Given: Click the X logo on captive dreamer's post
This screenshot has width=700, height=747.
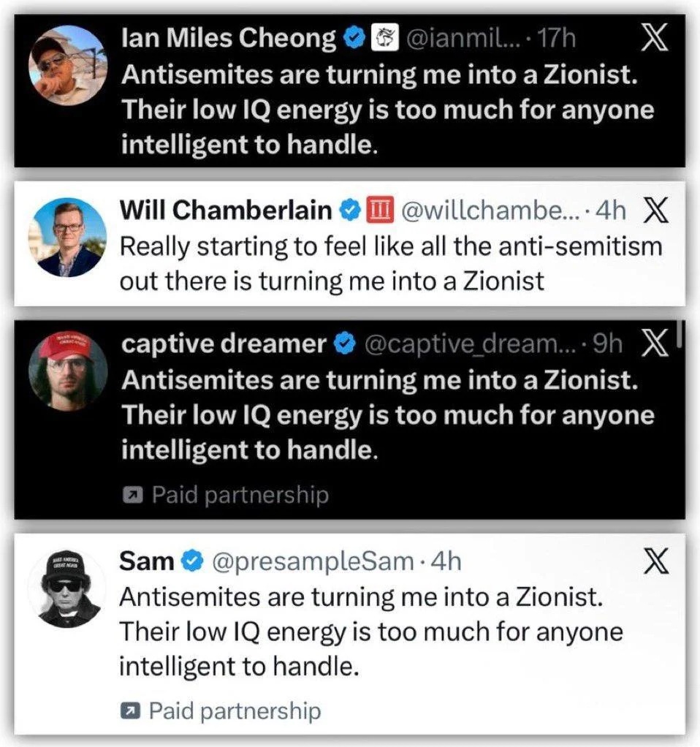Looking at the screenshot, I should 655,345.
